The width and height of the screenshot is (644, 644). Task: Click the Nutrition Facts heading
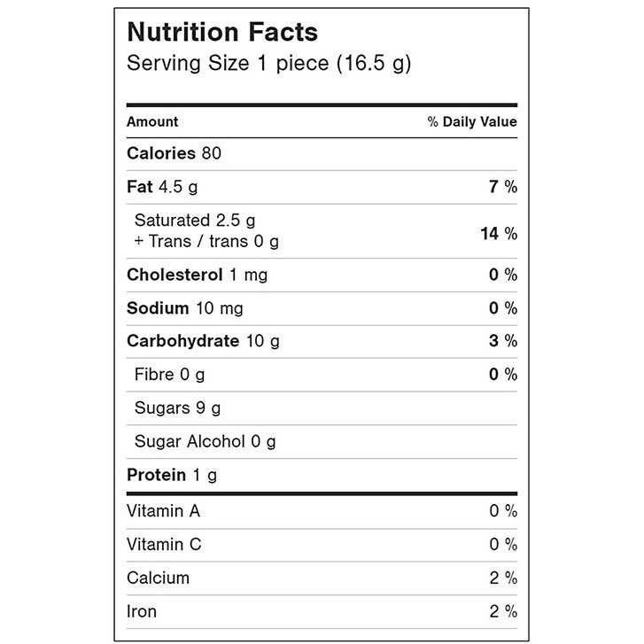(x=222, y=32)
